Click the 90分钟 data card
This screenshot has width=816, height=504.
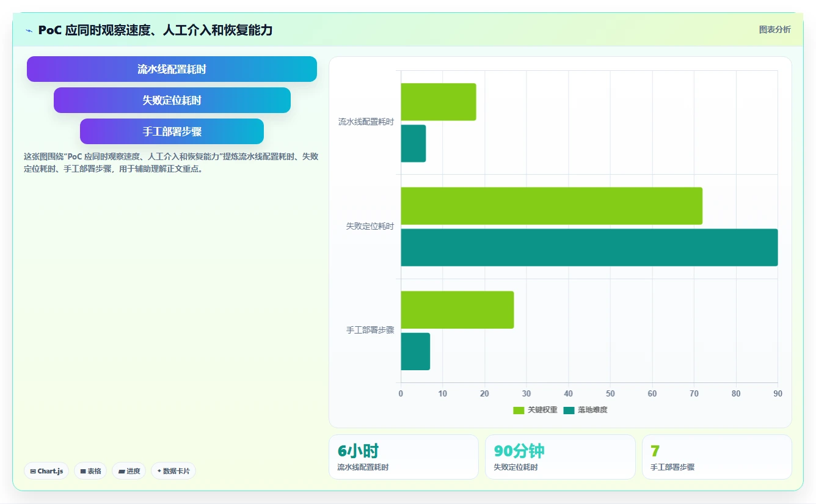(x=560, y=457)
